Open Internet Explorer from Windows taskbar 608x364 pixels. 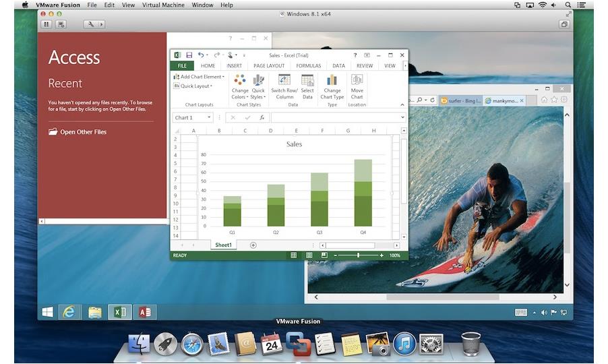(69, 312)
